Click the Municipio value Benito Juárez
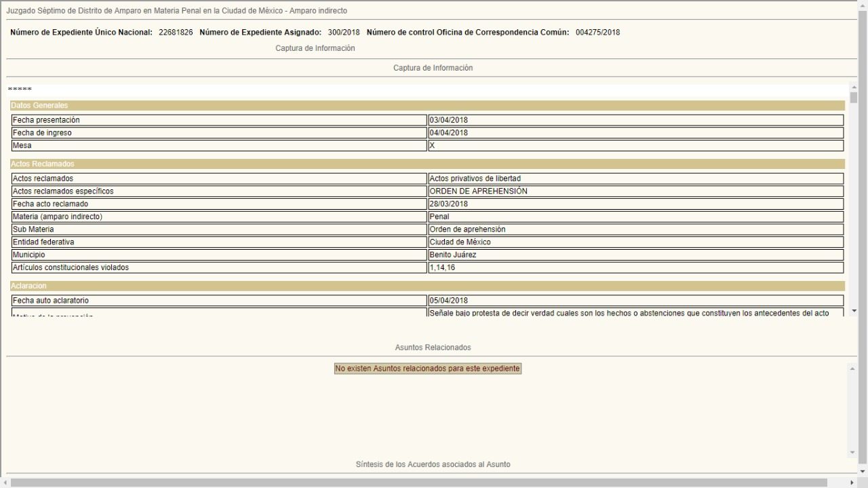This screenshot has height=488, width=868. click(635, 255)
